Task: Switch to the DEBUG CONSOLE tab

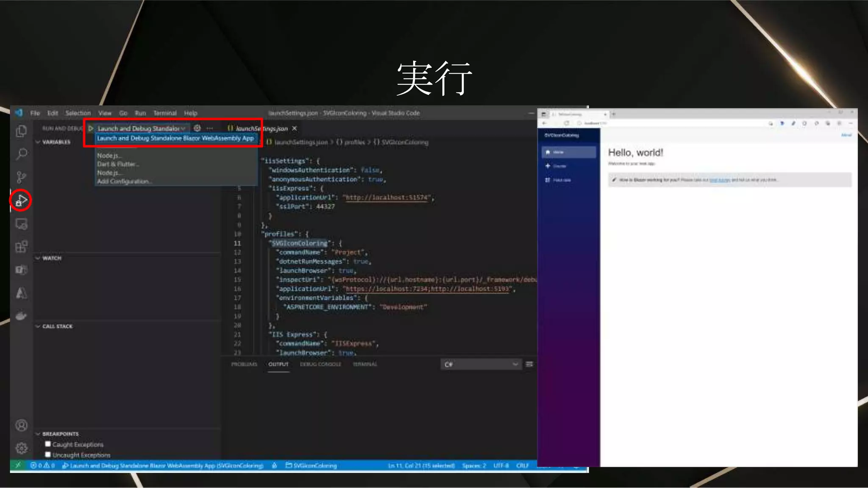Action: [x=320, y=364]
